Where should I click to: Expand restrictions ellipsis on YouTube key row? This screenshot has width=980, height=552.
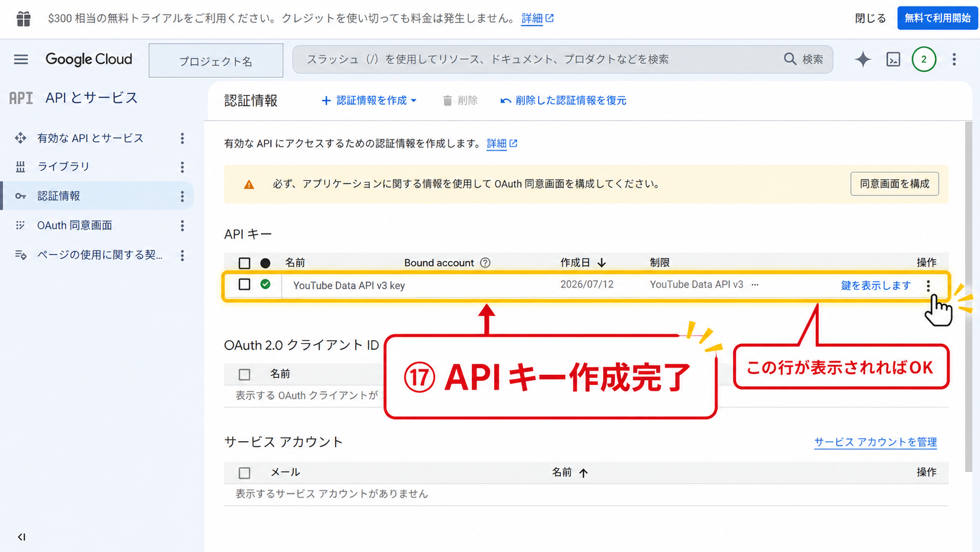coord(755,285)
